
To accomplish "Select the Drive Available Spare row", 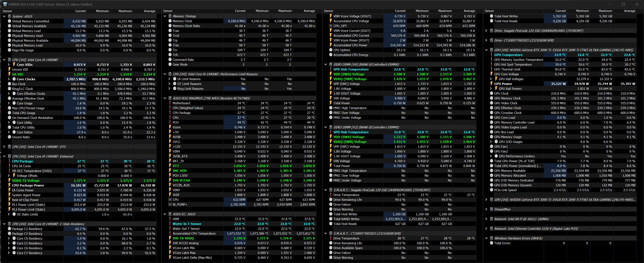I will click(x=400, y=248).
